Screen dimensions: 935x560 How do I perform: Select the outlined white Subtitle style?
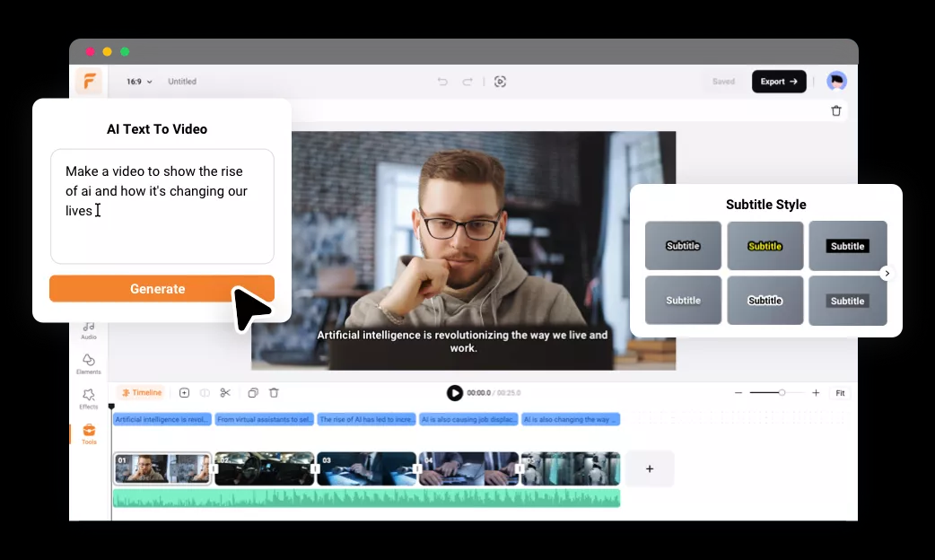pos(683,246)
